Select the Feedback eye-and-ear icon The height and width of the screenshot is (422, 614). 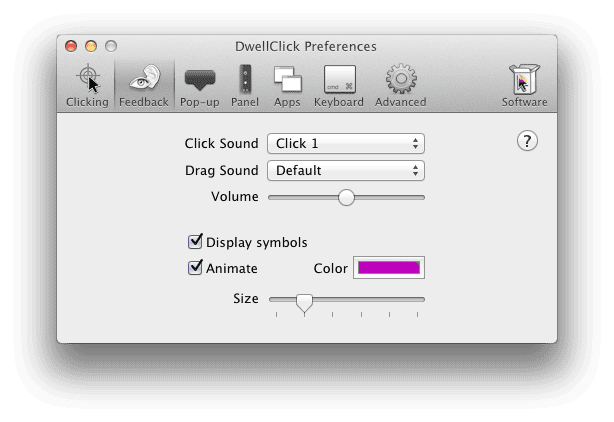tap(144, 78)
